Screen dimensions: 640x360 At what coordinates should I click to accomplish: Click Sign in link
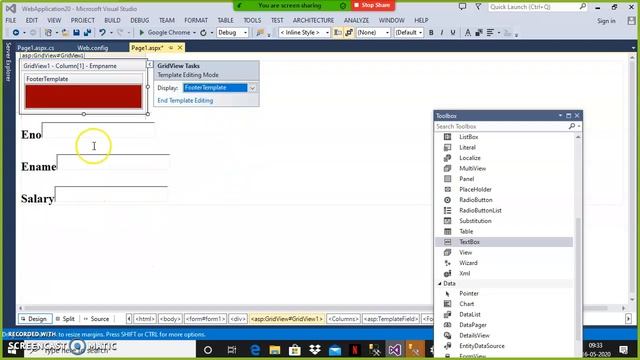click(x=606, y=21)
